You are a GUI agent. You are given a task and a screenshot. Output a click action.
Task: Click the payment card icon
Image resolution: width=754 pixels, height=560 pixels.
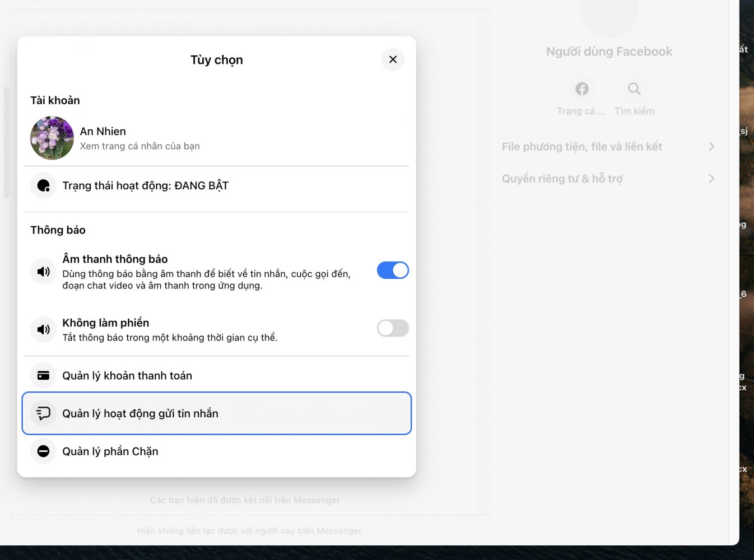click(x=43, y=376)
